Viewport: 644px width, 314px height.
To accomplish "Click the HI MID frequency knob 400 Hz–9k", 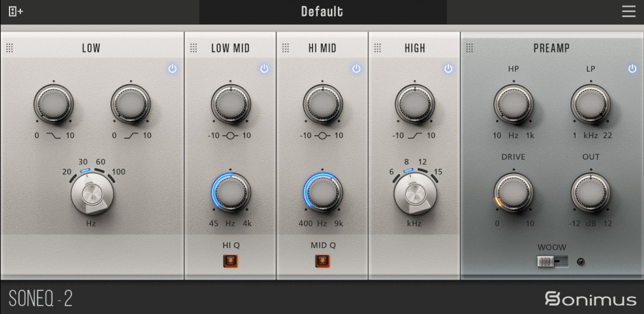I will click(323, 192).
